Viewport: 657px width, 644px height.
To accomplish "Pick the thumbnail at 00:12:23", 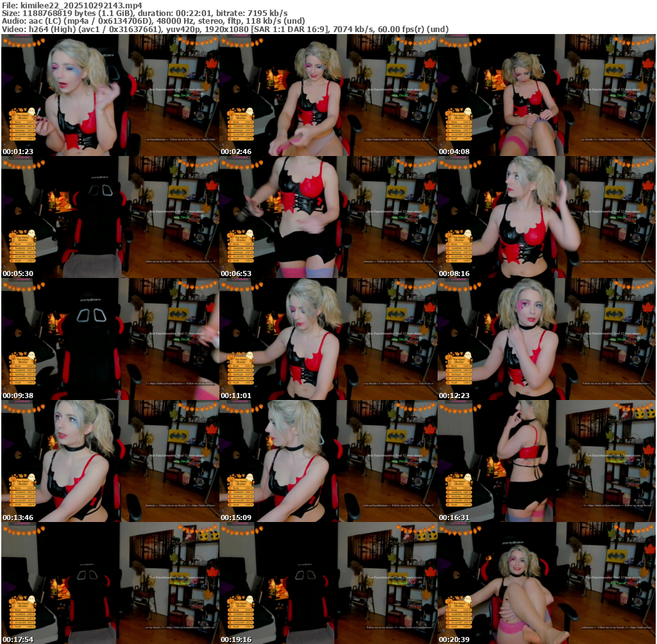I will pyautogui.click(x=547, y=339).
